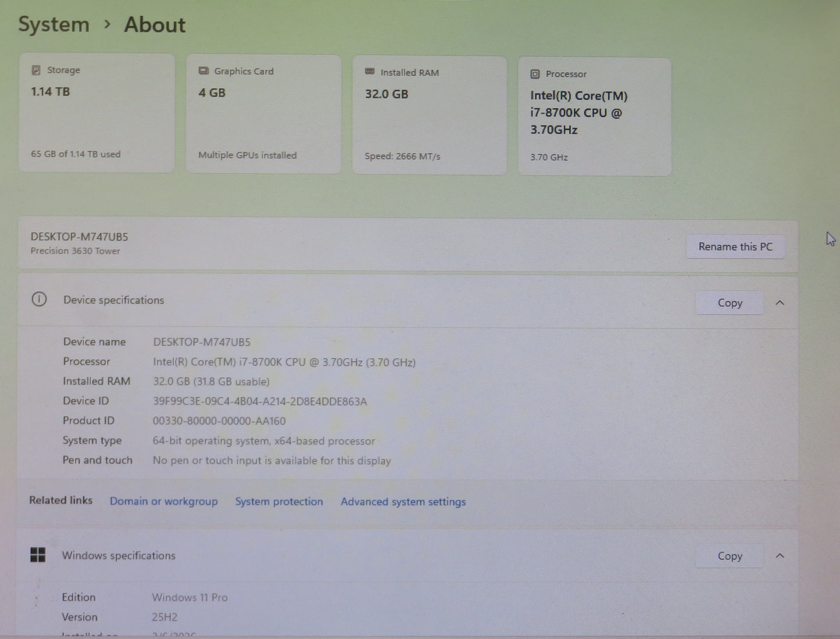Image resolution: width=840 pixels, height=639 pixels.
Task: Select About in the breadcrumb
Action: tap(154, 24)
